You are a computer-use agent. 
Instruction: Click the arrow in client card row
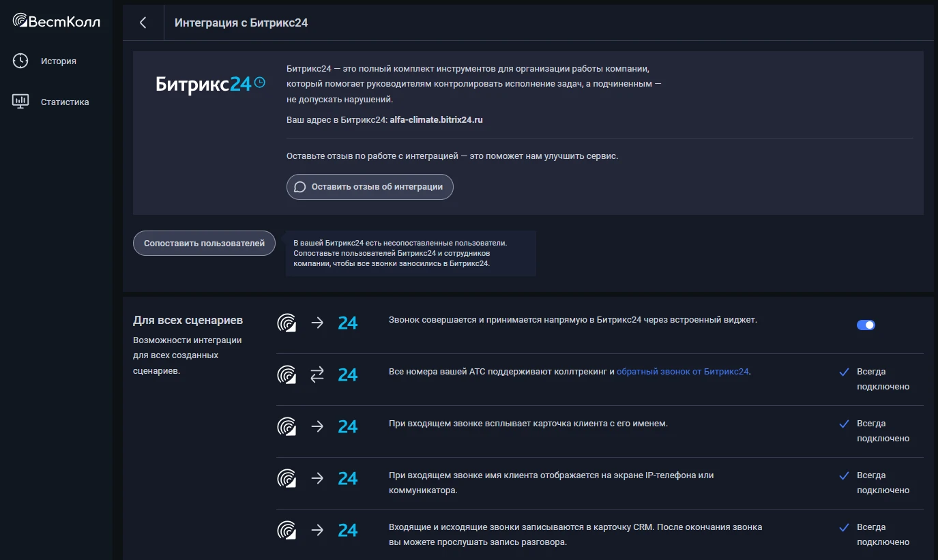coord(317,426)
